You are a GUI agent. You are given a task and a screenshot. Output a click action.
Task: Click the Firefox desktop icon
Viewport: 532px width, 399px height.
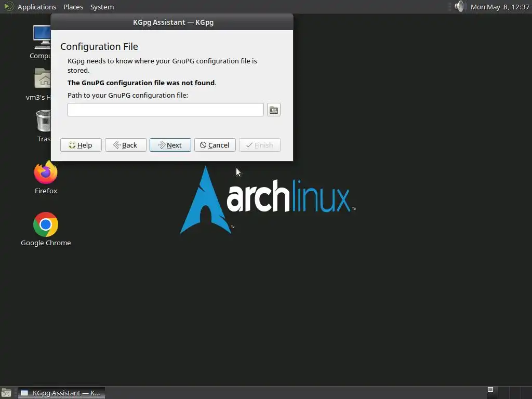click(46, 172)
